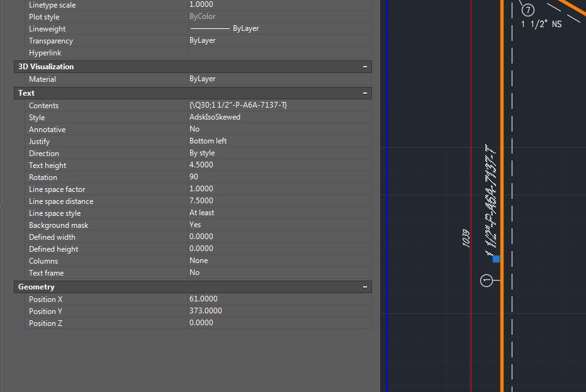The image size is (586, 392).
Task: Collapse the Text section
Action: [364, 92]
